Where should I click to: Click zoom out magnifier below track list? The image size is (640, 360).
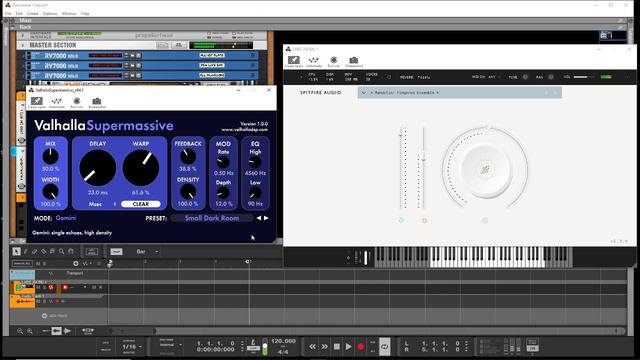pyautogui.click(x=20, y=331)
